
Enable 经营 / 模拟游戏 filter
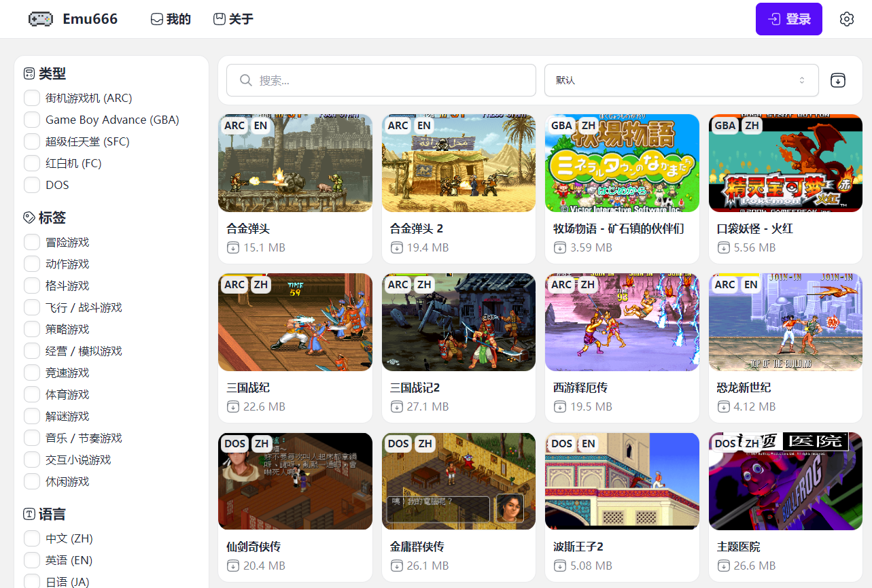point(32,351)
